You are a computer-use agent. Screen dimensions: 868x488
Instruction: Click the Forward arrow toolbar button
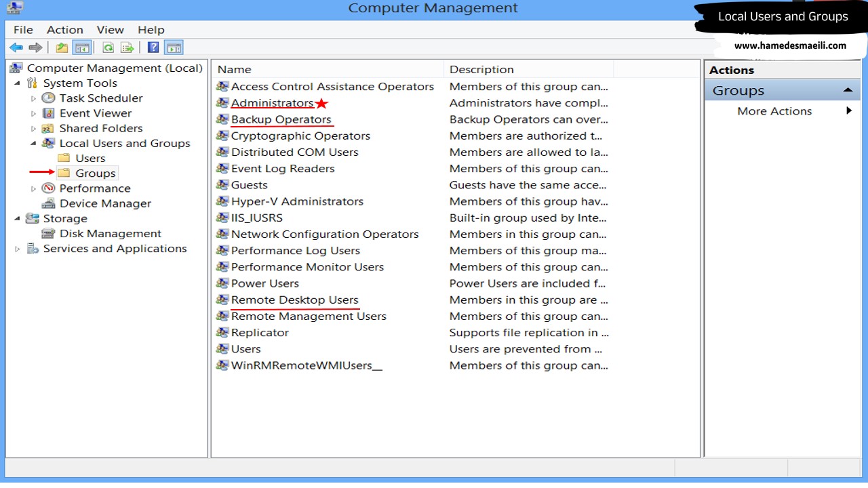point(35,47)
